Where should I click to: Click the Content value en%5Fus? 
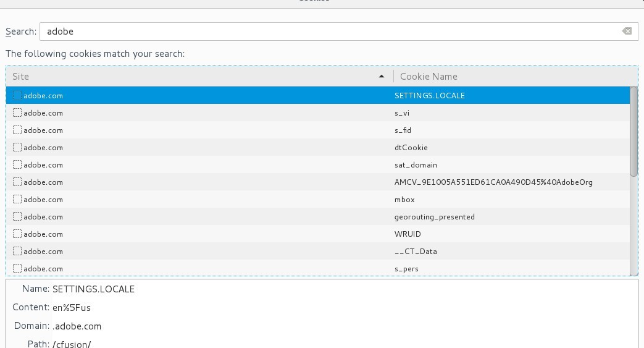click(72, 308)
